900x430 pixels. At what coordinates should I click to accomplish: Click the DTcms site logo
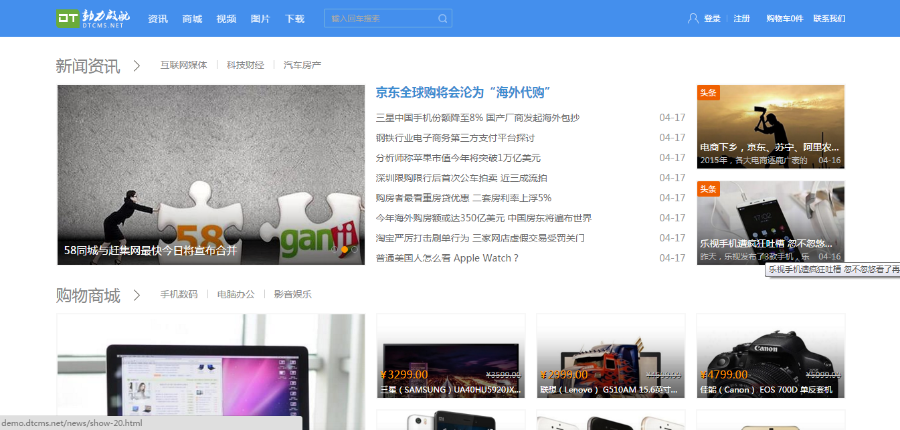tap(93, 18)
